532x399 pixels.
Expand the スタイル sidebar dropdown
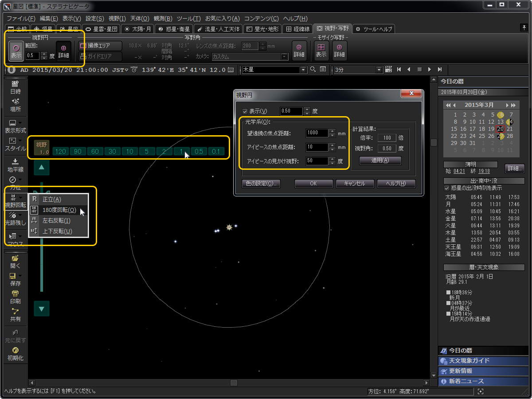point(21,141)
